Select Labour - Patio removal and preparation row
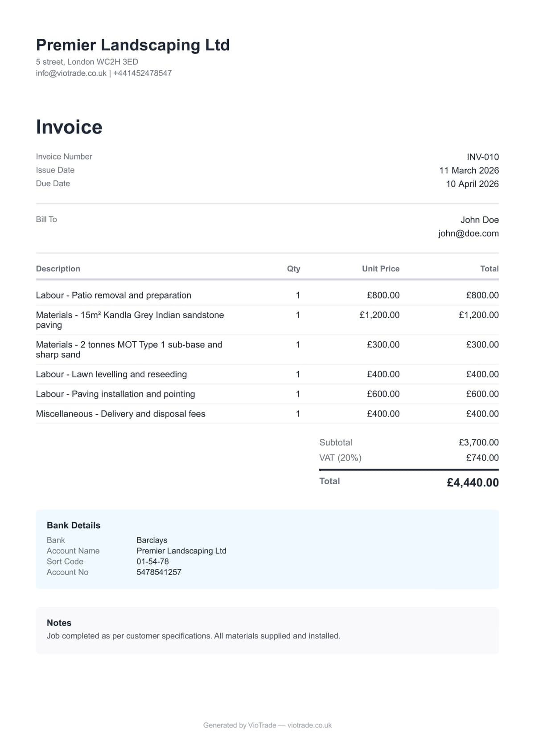This screenshot has height=756, width=535. [x=267, y=295]
